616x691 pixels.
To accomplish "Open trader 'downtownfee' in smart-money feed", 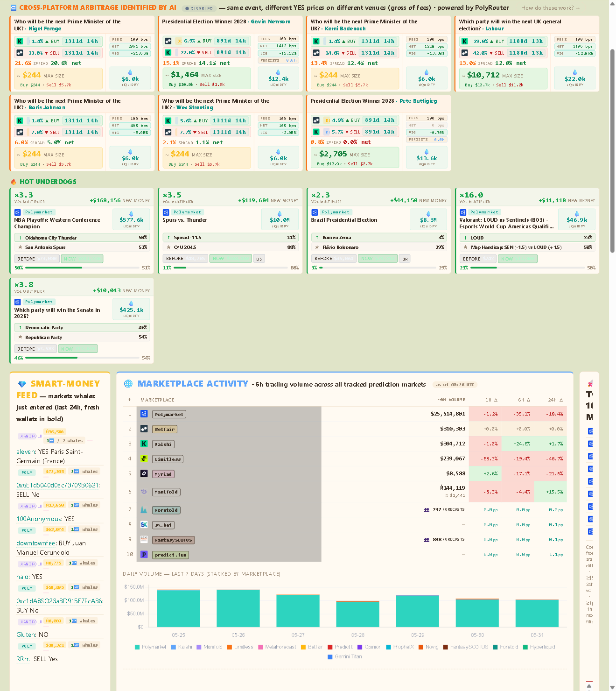I will click(36, 543).
